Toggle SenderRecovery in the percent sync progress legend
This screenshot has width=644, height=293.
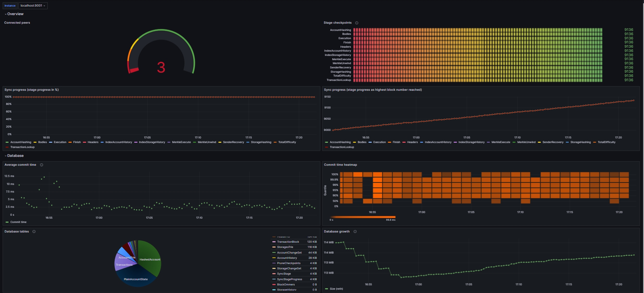[x=233, y=142]
